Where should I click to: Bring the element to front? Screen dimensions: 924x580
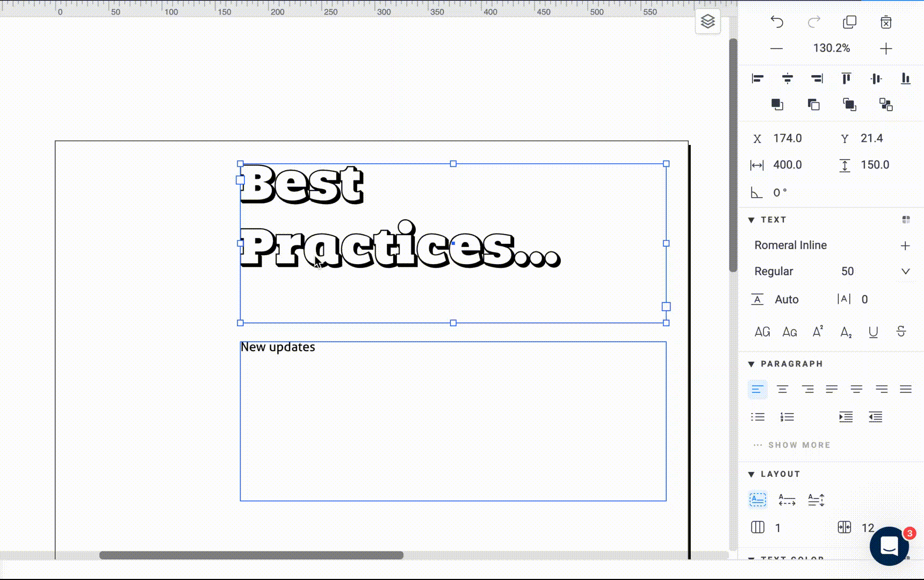click(777, 104)
